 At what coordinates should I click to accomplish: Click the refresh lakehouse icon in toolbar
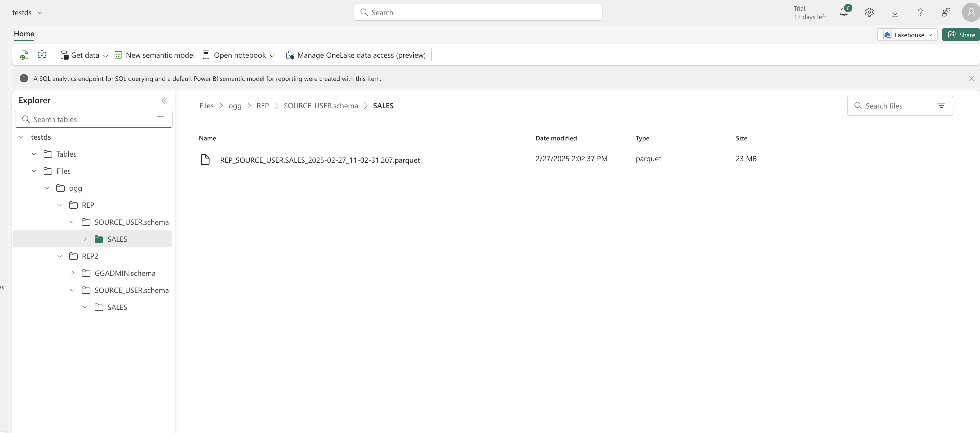(x=24, y=55)
